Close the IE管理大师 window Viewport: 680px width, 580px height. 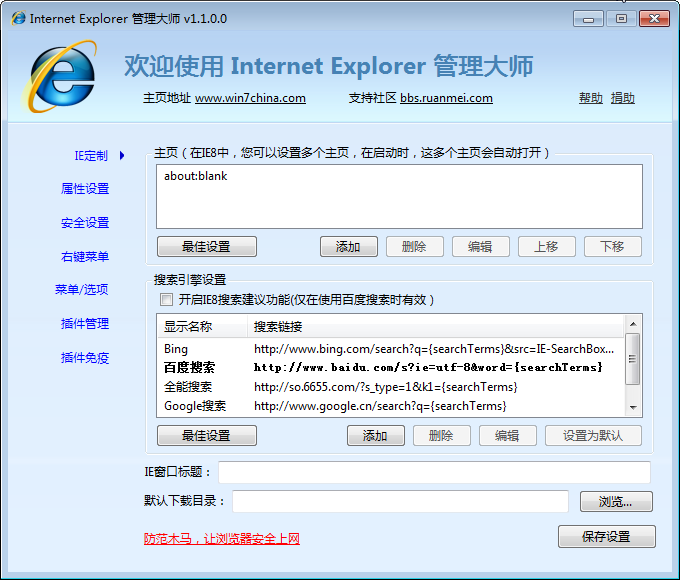(x=654, y=19)
